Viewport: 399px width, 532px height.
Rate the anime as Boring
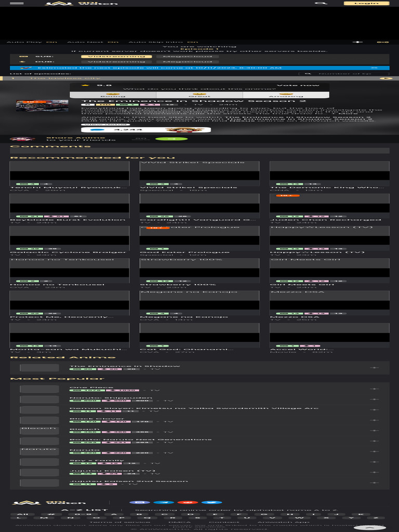113,95
